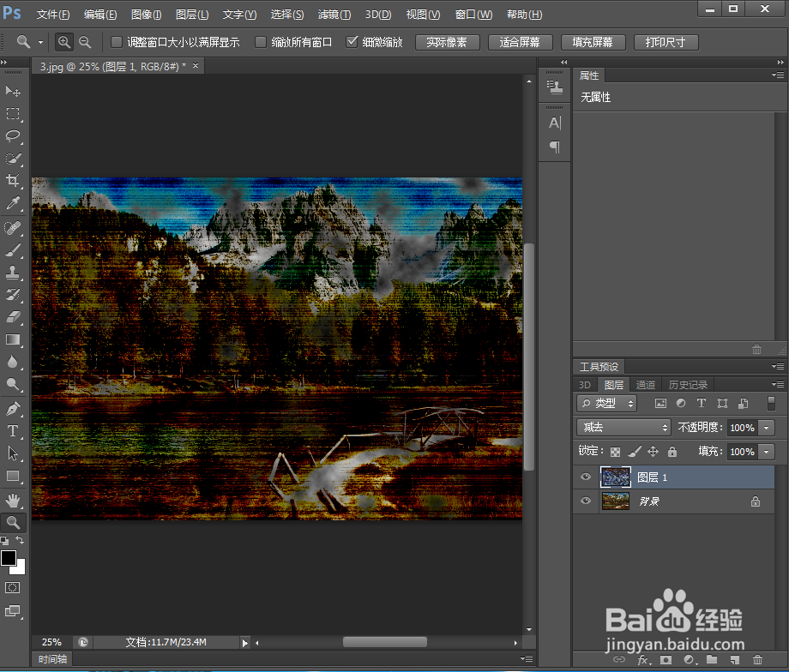This screenshot has height=672, width=789.
Task: Select the Clone Stamp tool
Action: tap(13, 272)
